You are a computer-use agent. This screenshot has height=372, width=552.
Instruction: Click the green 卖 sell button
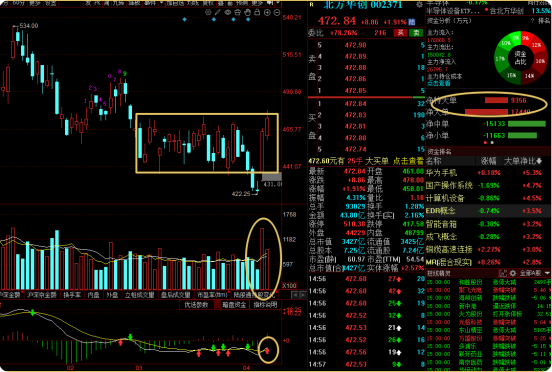pyautogui.click(x=416, y=33)
